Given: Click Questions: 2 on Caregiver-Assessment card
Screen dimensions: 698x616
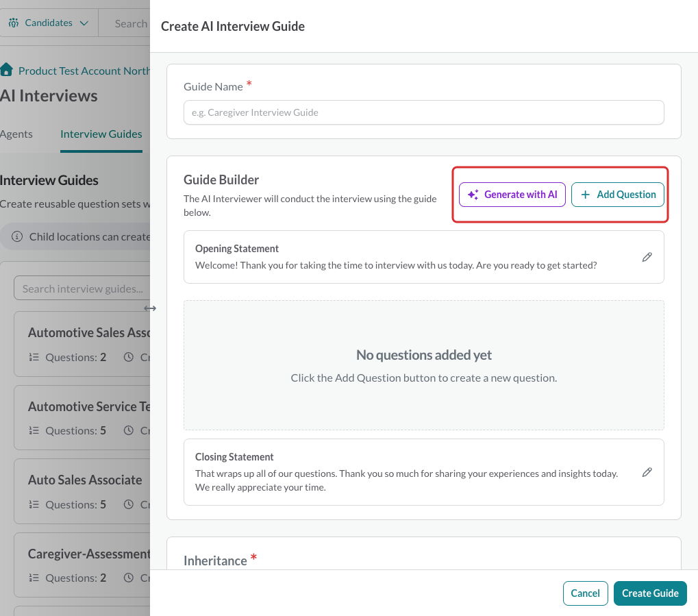Looking at the screenshot, I should (x=75, y=578).
